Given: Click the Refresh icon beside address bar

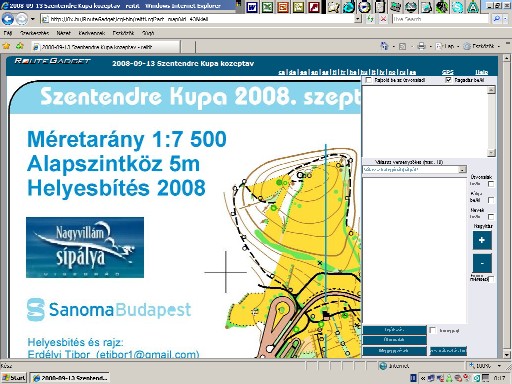Looking at the screenshot, I should (x=370, y=19).
